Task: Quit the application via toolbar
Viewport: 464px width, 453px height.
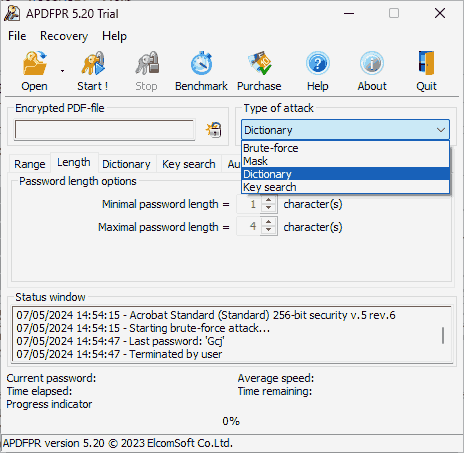Action: click(426, 71)
